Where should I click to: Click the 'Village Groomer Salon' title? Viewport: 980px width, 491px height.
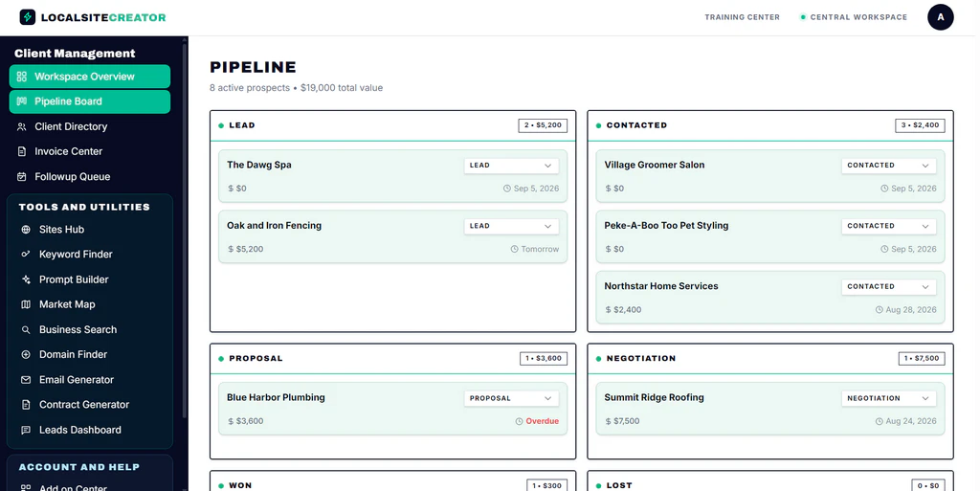click(x=655, y=165)
